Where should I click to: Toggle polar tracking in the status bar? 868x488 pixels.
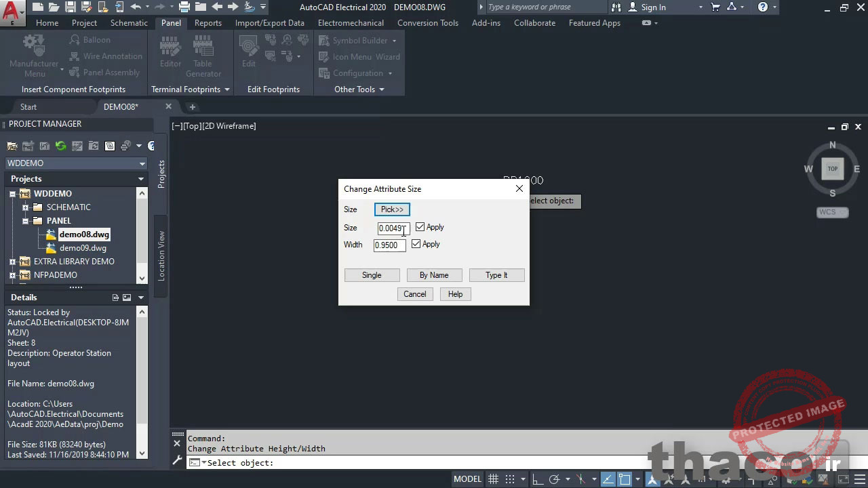553,479
